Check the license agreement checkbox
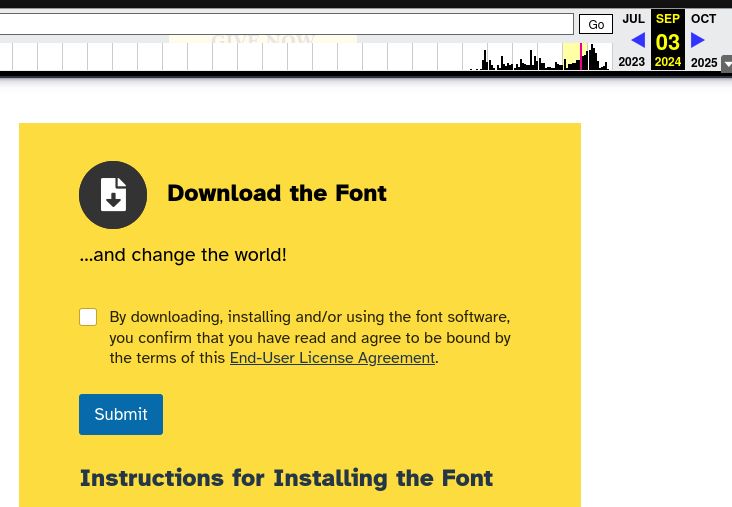This screenshot has width=732, height=507. [88, 317]
